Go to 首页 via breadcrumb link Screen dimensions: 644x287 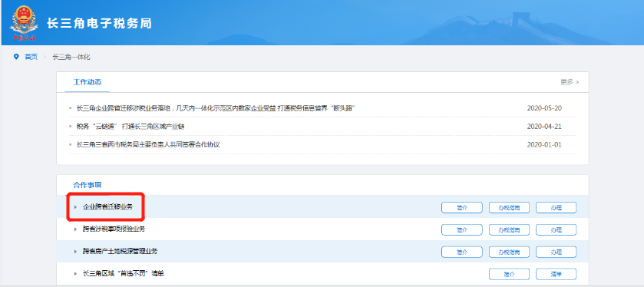pyautogui.click(x=31, y=57)
